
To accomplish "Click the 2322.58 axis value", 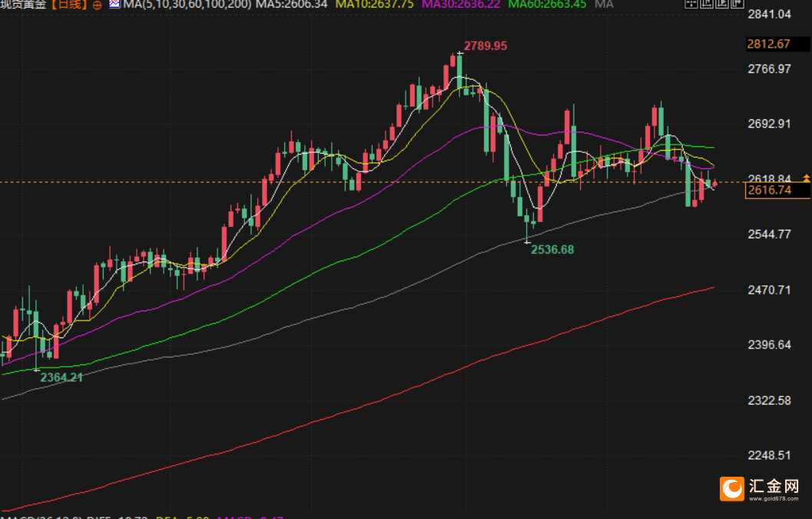I will coord(770,401).
